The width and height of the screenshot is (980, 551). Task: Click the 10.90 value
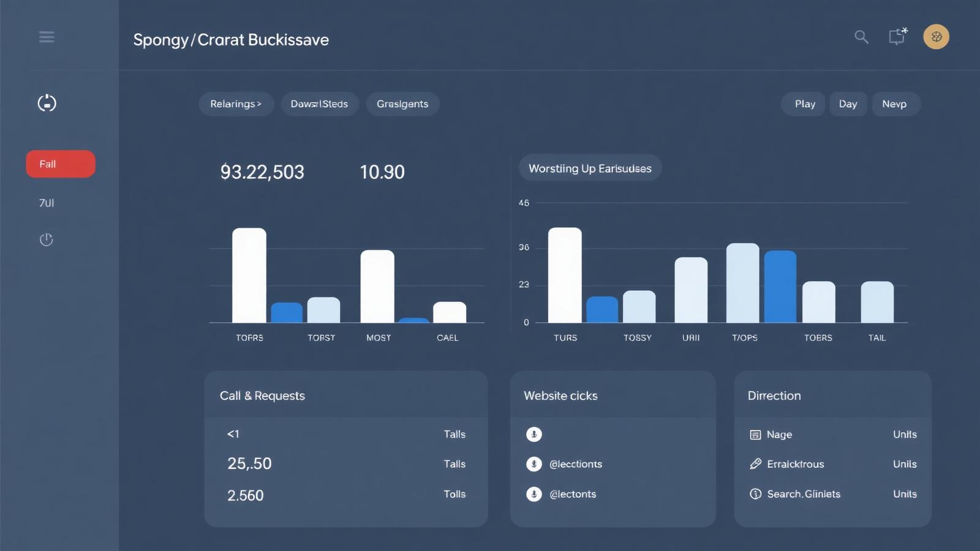pyautogui.click(x=382, y=172)
